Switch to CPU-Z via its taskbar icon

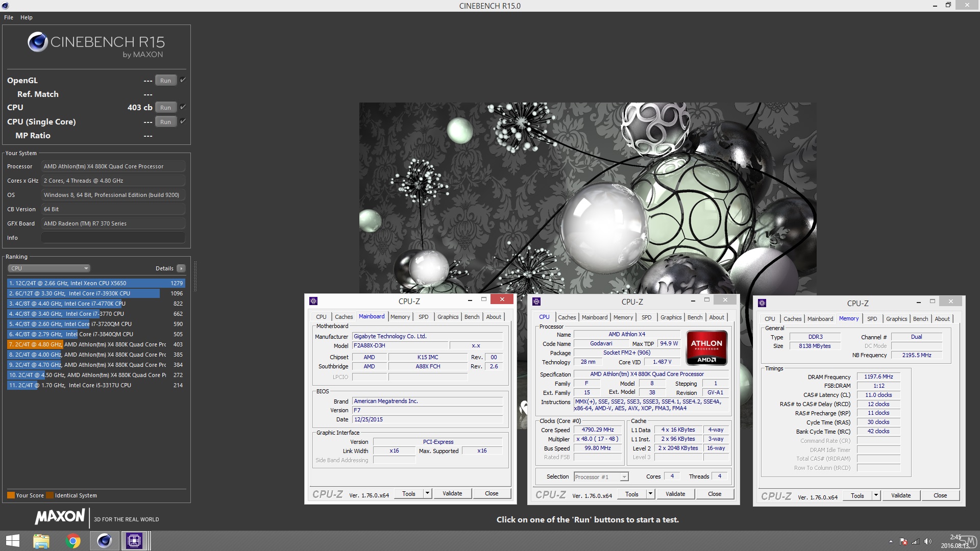coord(134,541)
